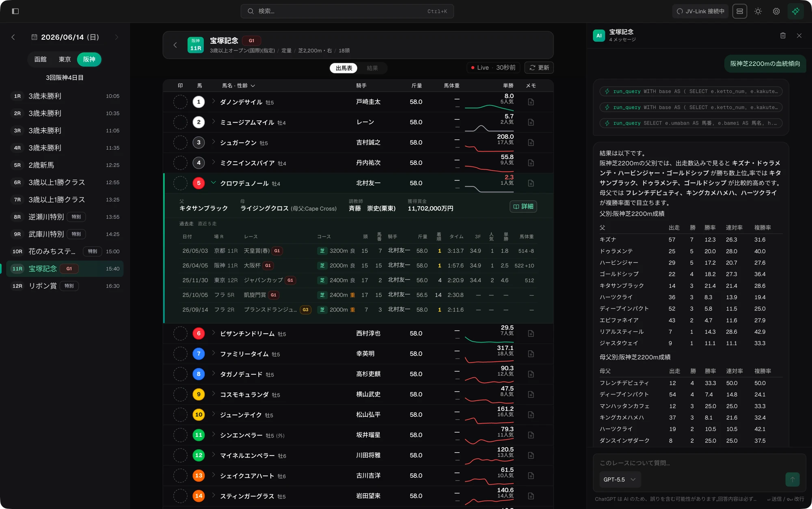Open memo for シェイクユアハート
812x509 pixels.
click(531, 475)
